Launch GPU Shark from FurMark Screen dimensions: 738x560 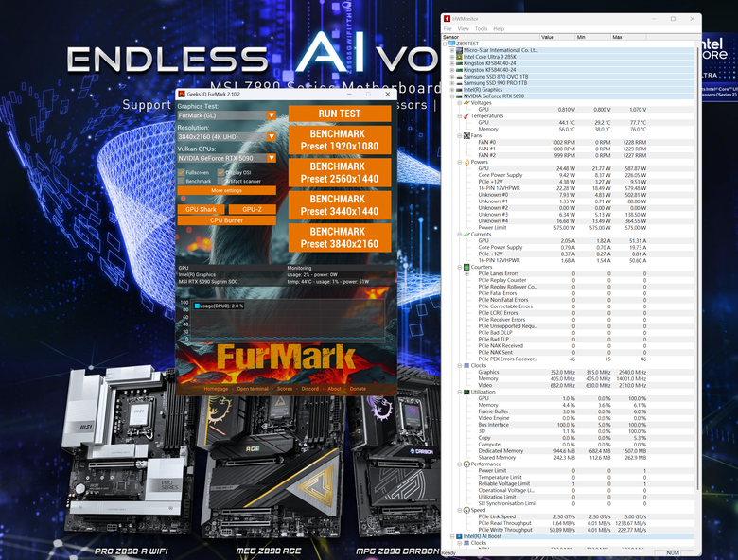point(201,209)
